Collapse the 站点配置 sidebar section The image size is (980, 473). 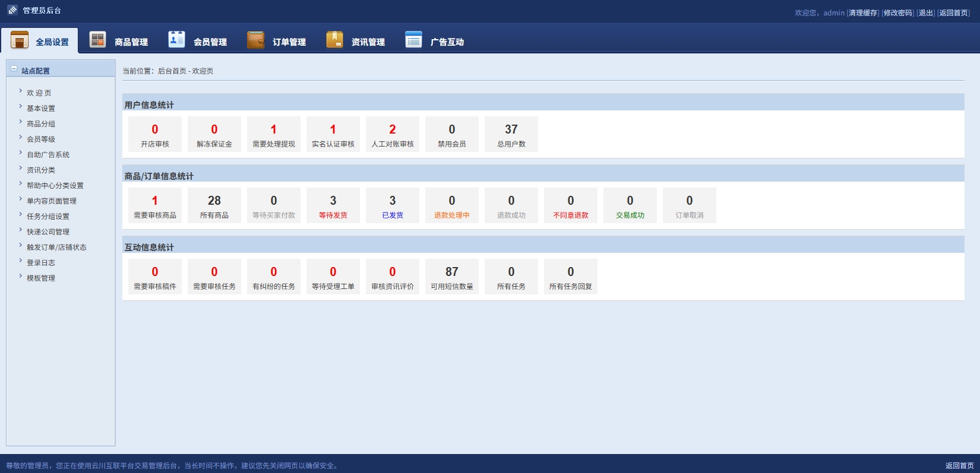[14, 69]
